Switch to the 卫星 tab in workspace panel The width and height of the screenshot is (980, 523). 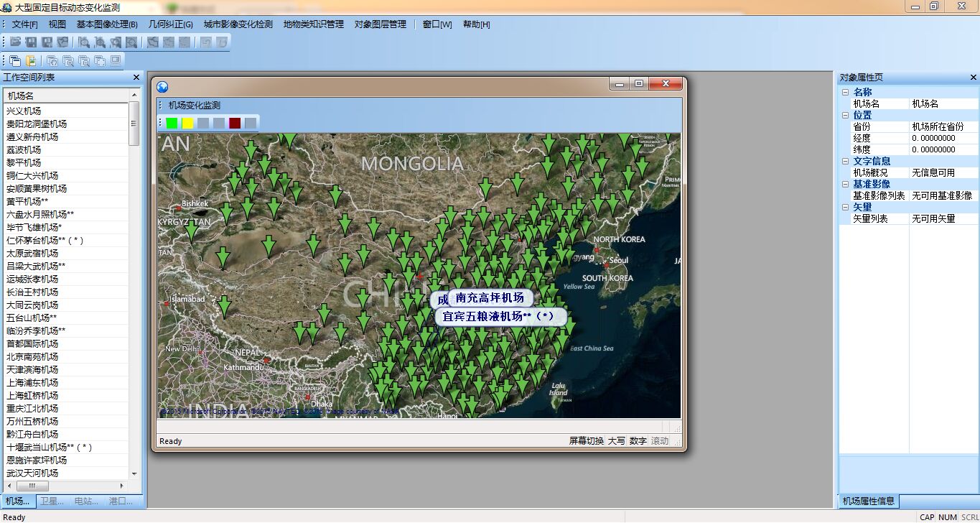(x=52, y=501)
